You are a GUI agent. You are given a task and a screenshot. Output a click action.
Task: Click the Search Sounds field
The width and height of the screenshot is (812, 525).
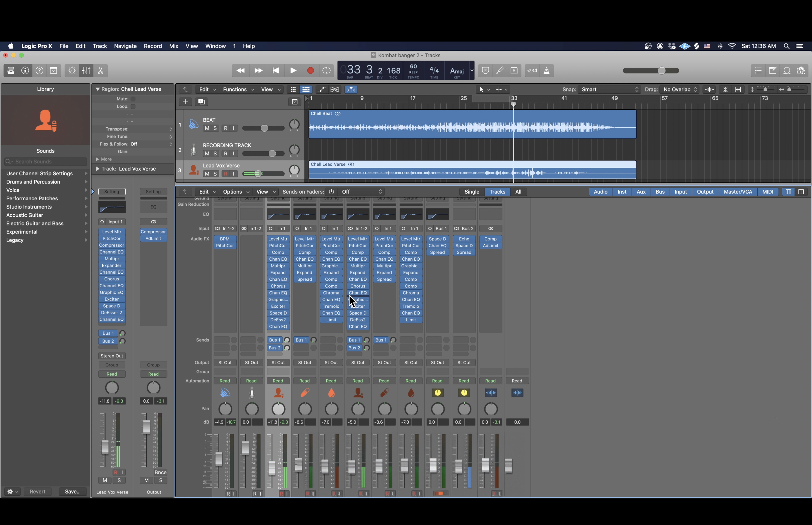(46, 162)
